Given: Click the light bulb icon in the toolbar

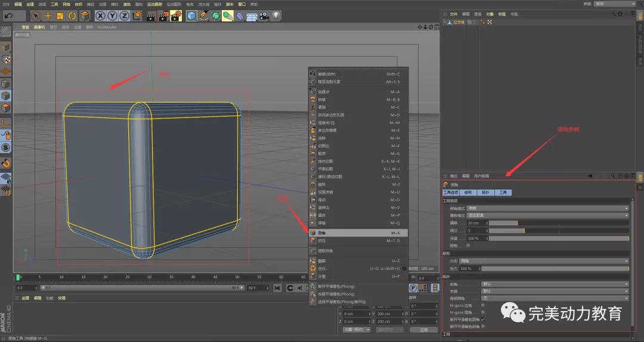Looking at the screenshot, I should [276, 15].
